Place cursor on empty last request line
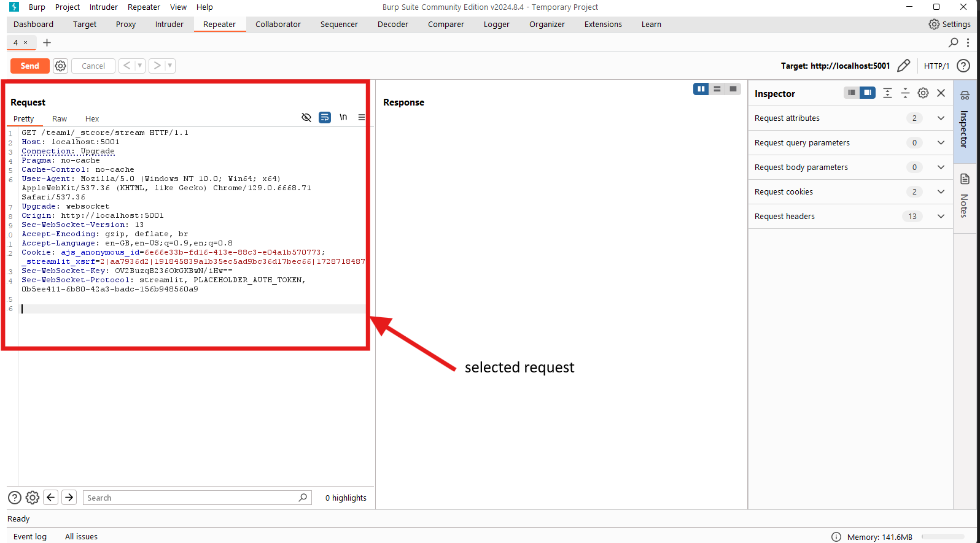 pyautogui.click(x=193, y=309)
